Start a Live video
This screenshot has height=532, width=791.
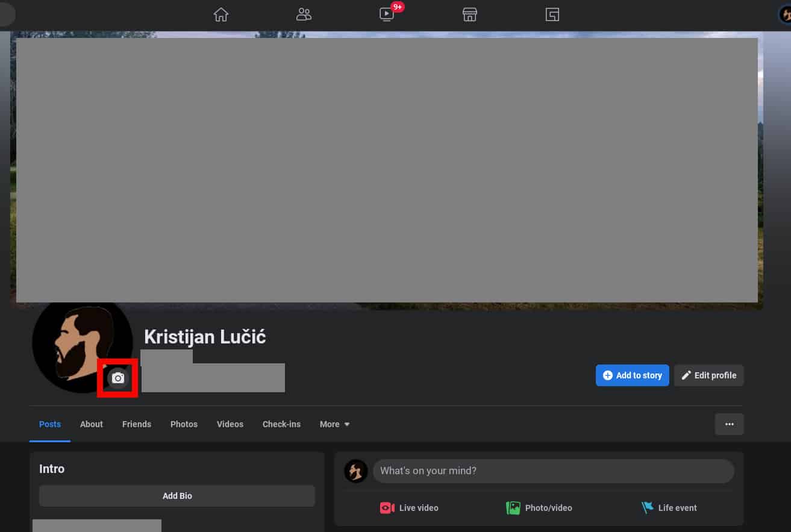coord(409,508)
